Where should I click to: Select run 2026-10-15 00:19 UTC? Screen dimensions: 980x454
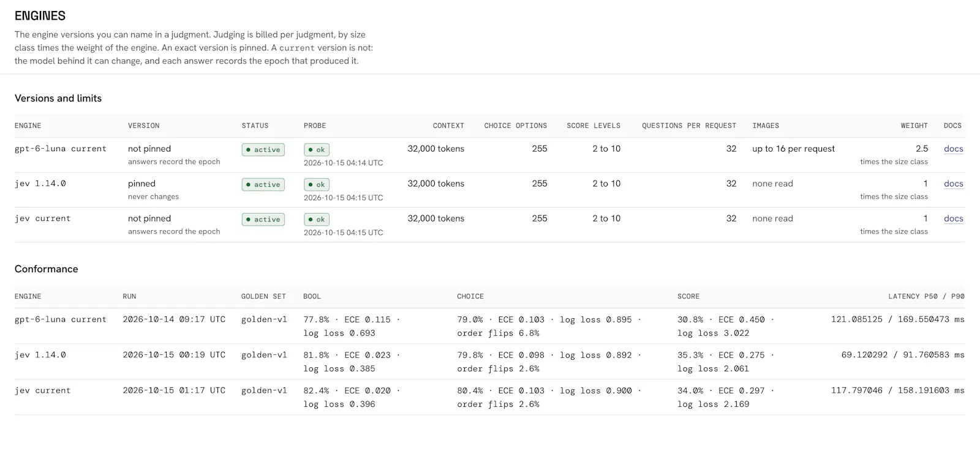point(174,355)
